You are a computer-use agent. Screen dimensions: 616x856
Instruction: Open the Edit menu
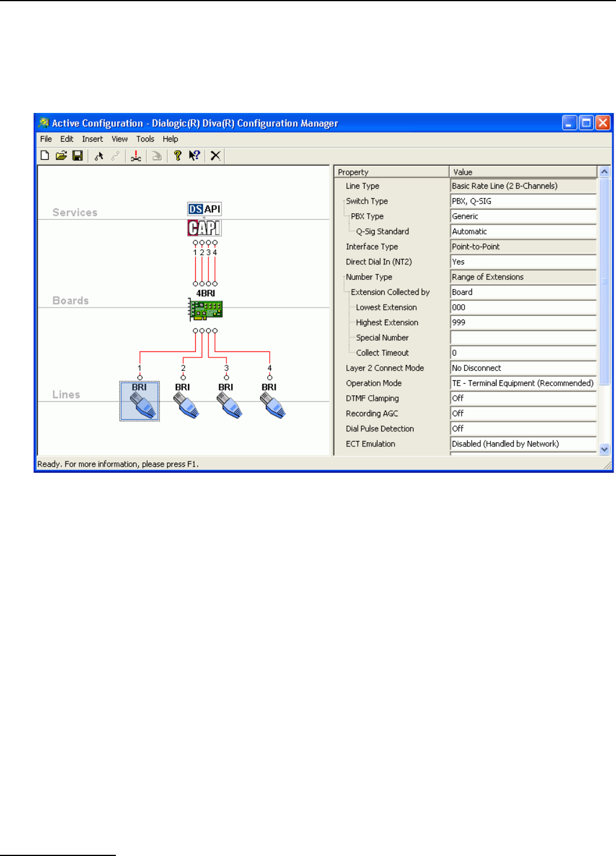click(67, 139)
